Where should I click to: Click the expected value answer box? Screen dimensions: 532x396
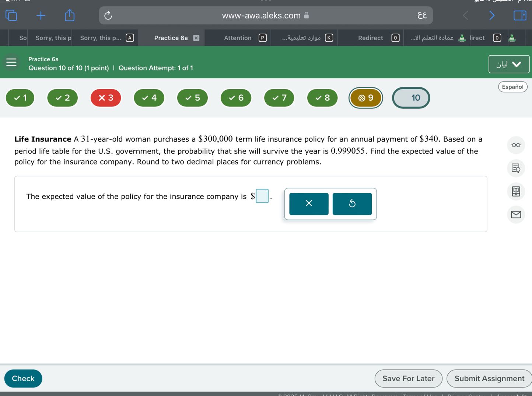tap(262, 196)
